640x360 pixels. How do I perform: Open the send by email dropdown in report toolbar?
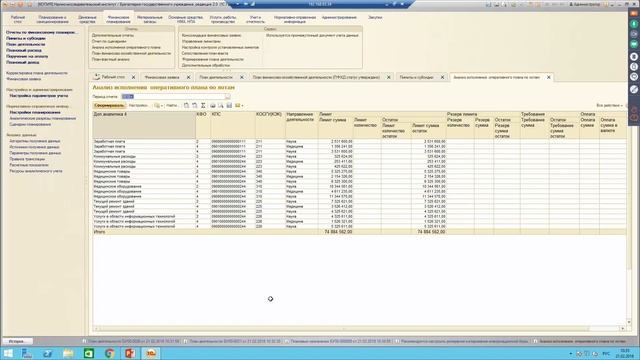point(239,105)
